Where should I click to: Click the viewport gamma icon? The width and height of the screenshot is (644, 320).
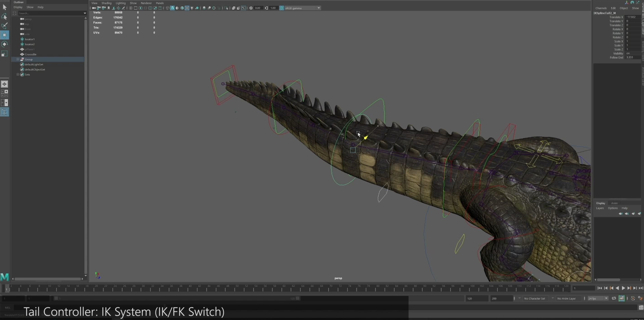point(266,8)
